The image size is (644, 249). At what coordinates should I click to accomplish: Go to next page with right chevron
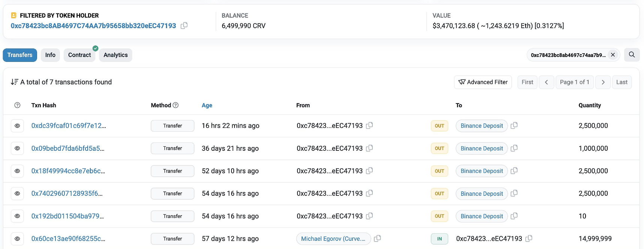click(x=603, y=82)
